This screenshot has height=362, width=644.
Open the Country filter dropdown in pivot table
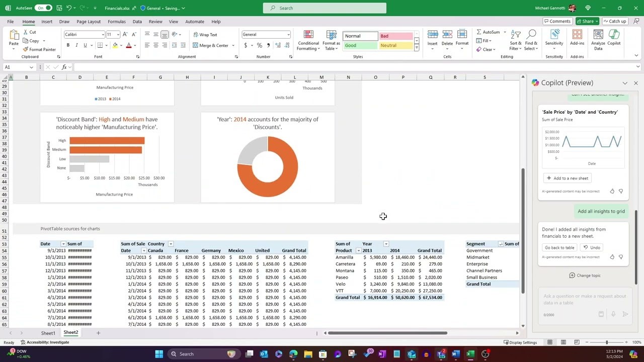pyautogui.click(x=171, y=244)
